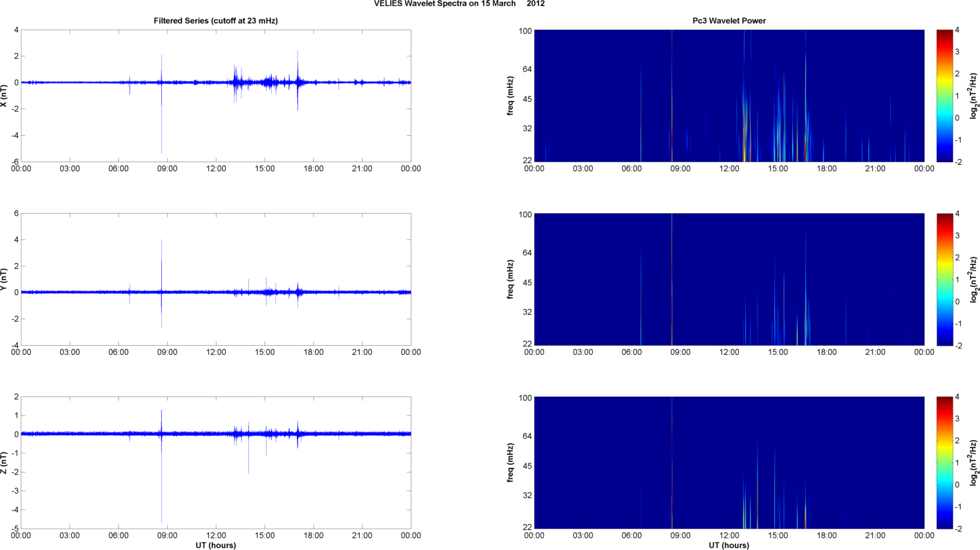This screenshot has height=550, width=980.
Task: Click the Z component wavelet power colorbar
Action: click(944, 463)
